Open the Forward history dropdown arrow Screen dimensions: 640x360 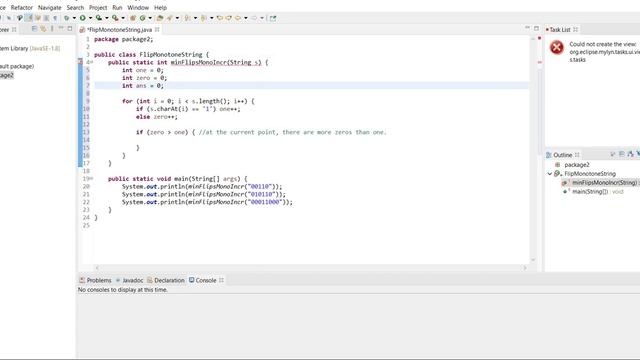coord(262,18)
